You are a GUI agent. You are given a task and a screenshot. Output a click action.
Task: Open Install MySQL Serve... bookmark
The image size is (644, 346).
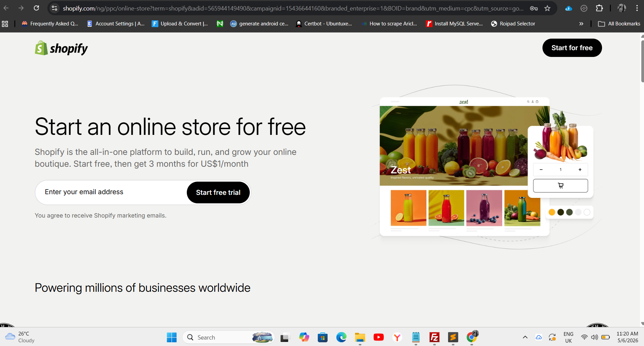click(x=454, y=24)
